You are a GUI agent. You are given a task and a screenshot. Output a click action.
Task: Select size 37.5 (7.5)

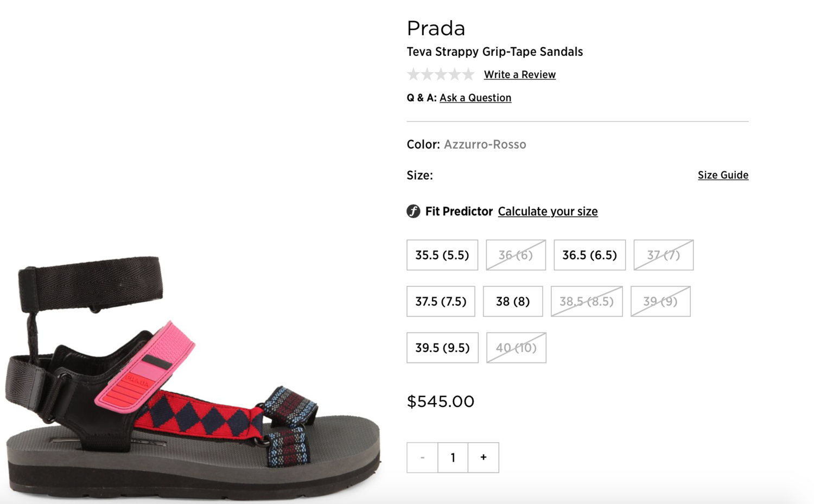[x=441, y=301]
